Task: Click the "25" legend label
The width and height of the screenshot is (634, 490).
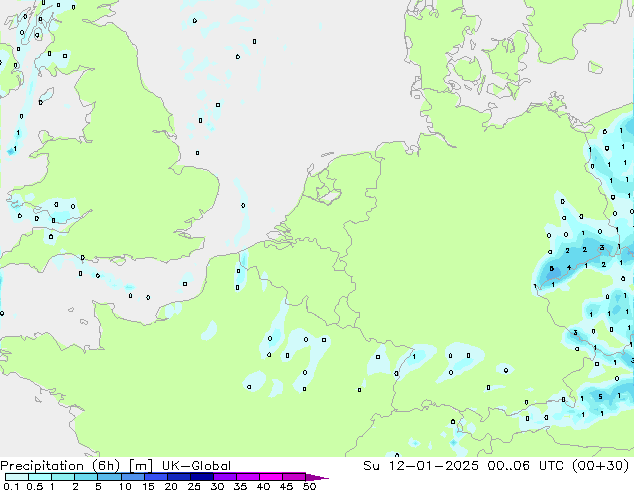Action: pyautogui.click(x=194, y=486)
